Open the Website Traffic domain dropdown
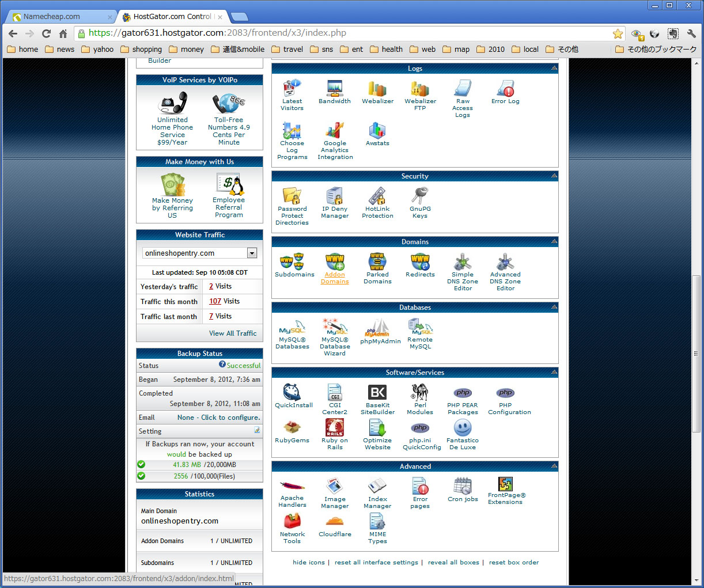Screen dimensions: 704x588 [252, 253]
